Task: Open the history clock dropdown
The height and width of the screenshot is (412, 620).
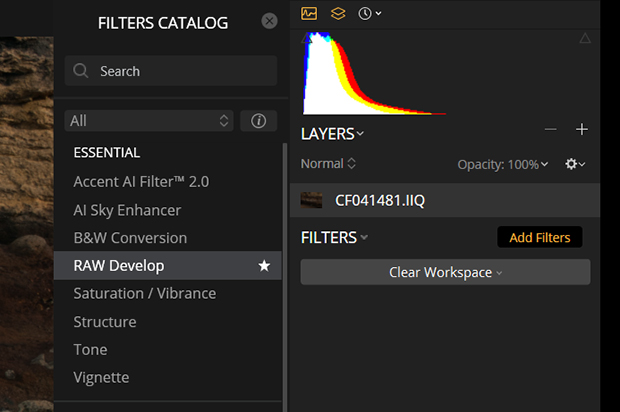Action: coord(369,13)
